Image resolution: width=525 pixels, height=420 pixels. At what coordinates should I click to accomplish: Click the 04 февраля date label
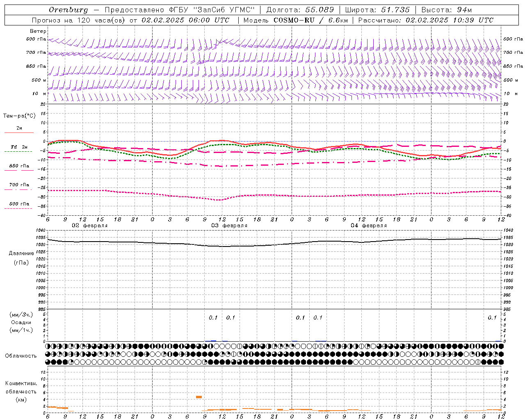coord(369,226)
